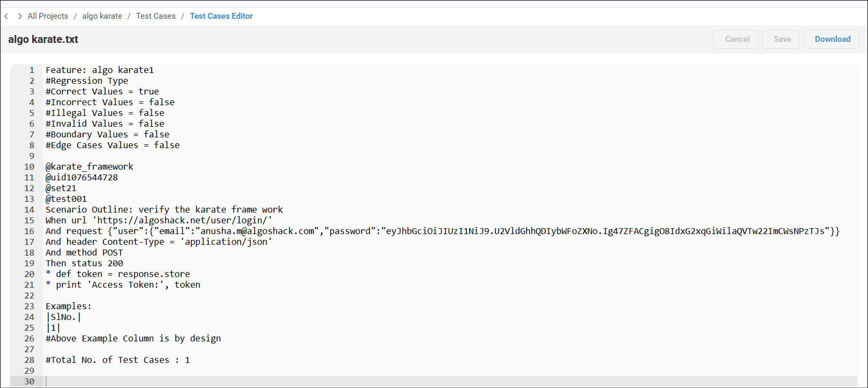Click the '#Correct Values = true' line
The height and width of the screenshot is (388, 868).
[x=102, y=91]
